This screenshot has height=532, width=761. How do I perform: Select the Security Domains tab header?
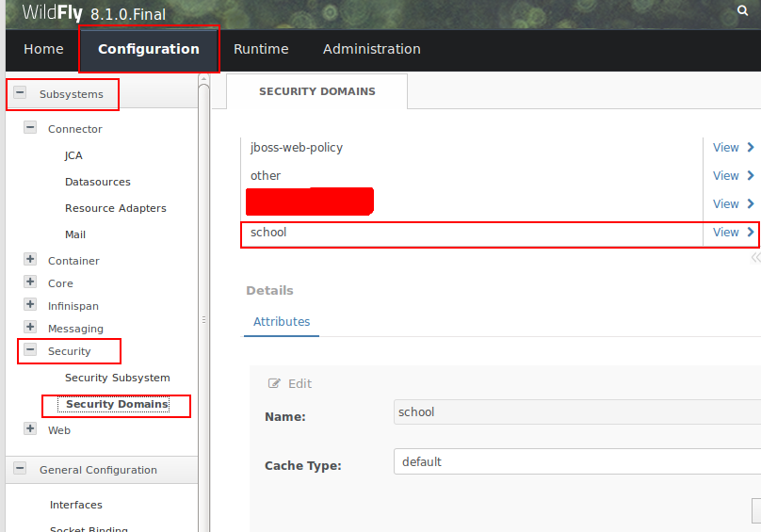click(x=316, y=91)
